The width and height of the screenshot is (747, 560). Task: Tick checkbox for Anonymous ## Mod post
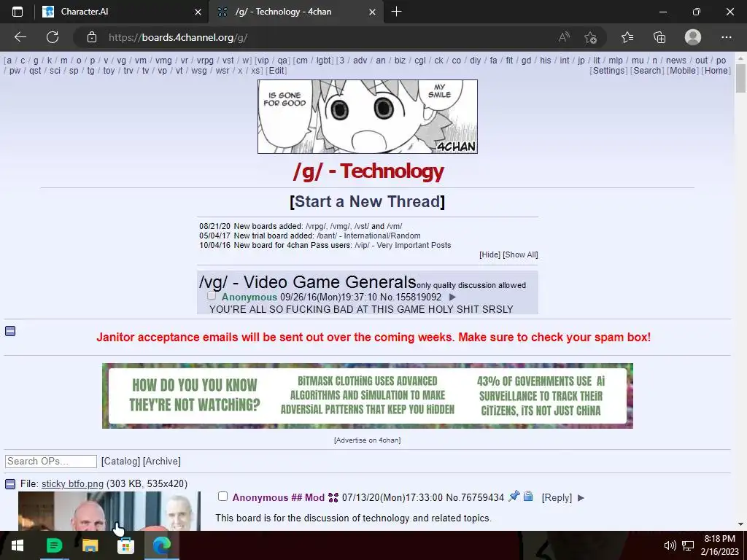coord(222,497)
